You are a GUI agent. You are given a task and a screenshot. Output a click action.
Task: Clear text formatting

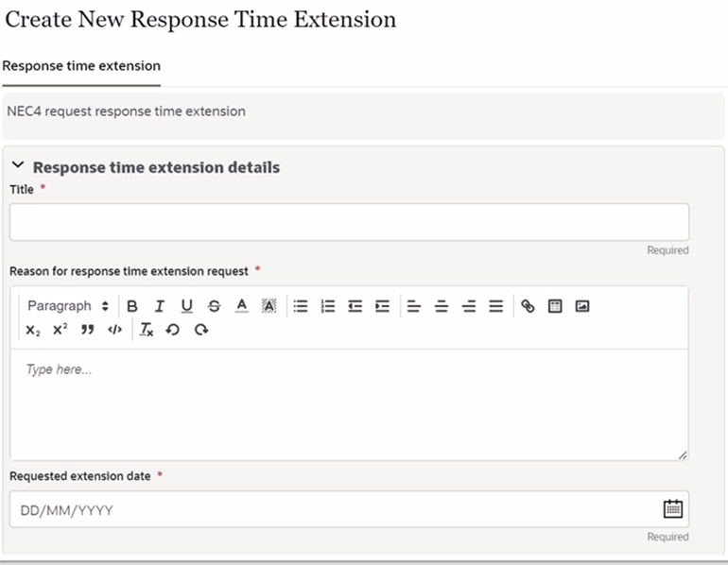[x=147, y=330]
